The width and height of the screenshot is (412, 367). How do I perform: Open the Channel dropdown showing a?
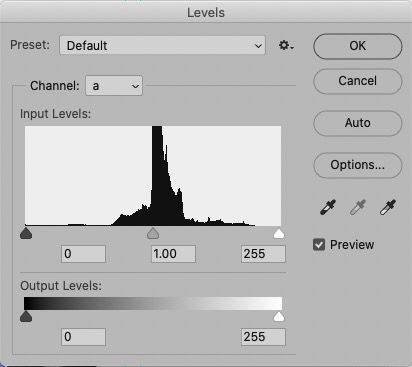coord(114,86)
